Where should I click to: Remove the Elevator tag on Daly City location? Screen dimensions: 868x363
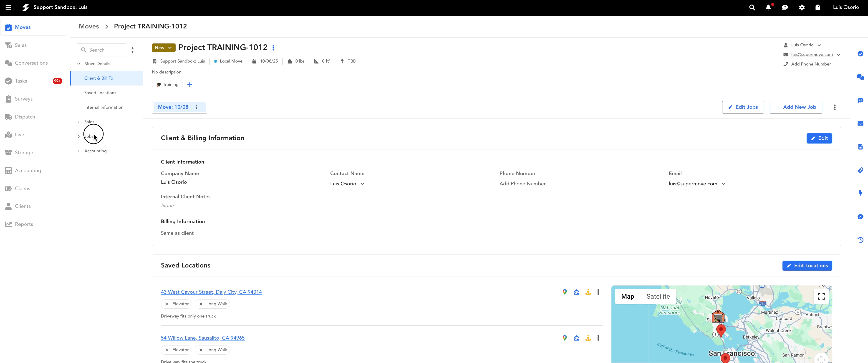click(167, 304)
